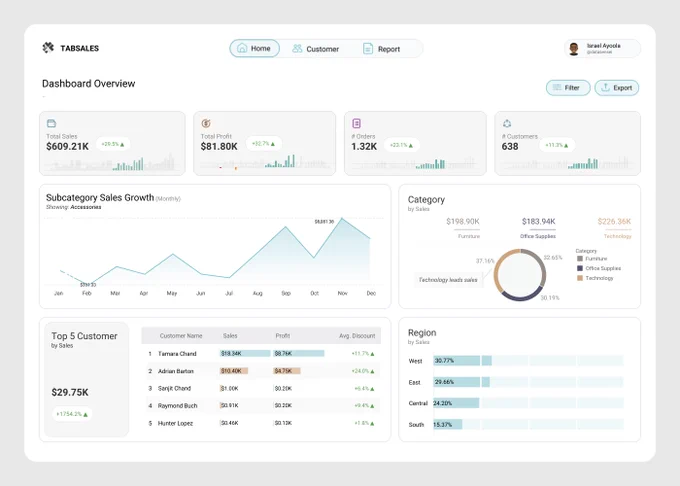Click the Customers card icon
The height and width of the screenshot is (486, 680).
pyautogui.click(x=507, y=124)
